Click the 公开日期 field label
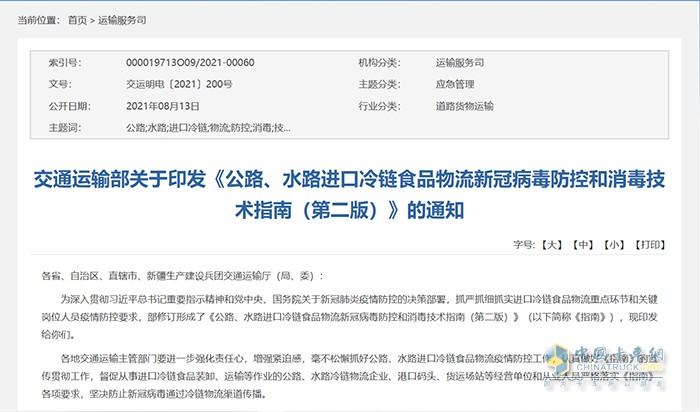The image size is (700, 412). [70, 106]
